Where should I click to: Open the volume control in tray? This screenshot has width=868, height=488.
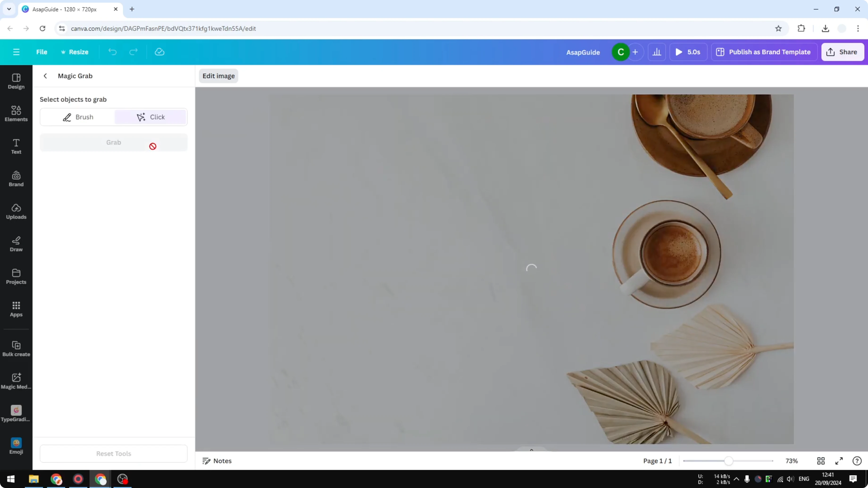coord(790,479)
